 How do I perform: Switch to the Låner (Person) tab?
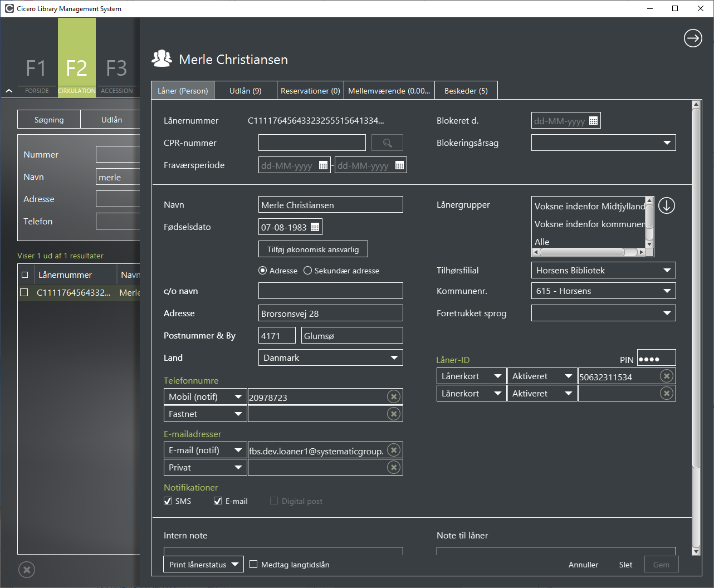coord(183,90)
